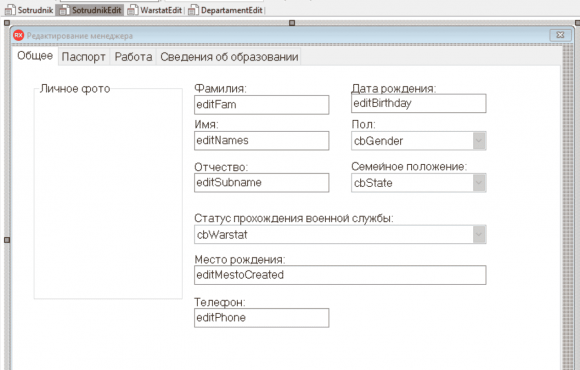
Task: Select the editPhone input field
Action: (262, 318)
